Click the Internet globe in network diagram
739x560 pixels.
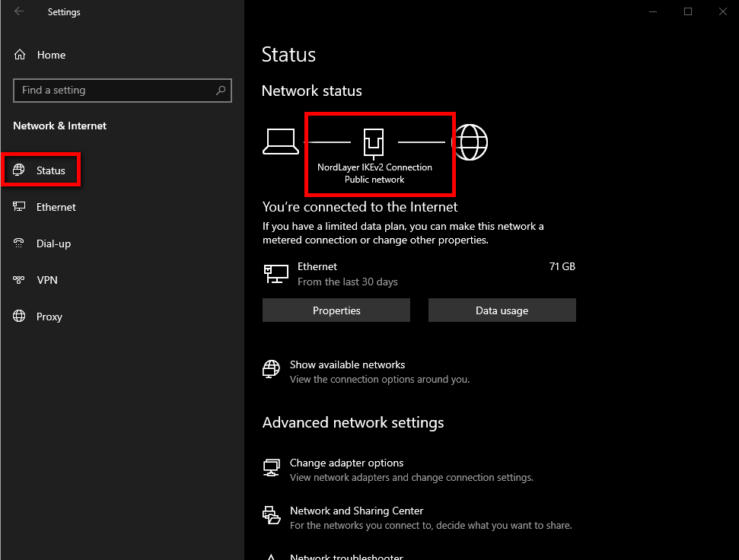[471, 141]
